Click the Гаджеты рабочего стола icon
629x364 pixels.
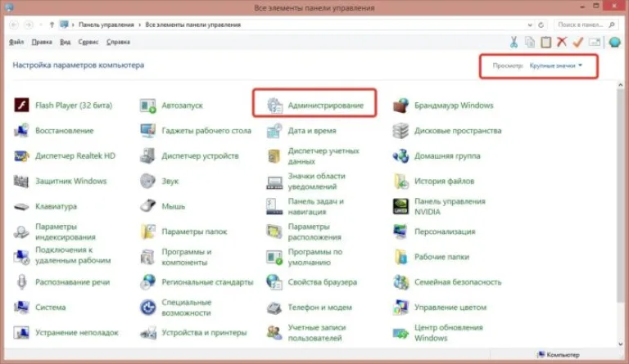(x=147, y=131)
